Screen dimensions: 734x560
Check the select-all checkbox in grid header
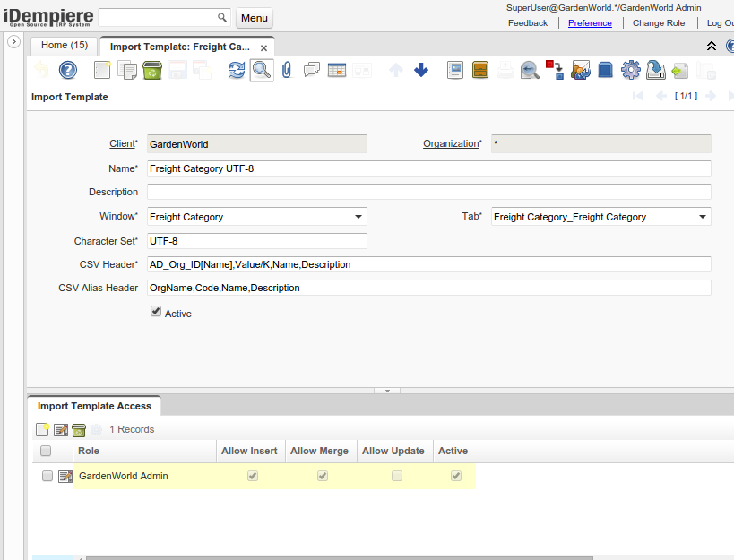[x=46, y=451]
